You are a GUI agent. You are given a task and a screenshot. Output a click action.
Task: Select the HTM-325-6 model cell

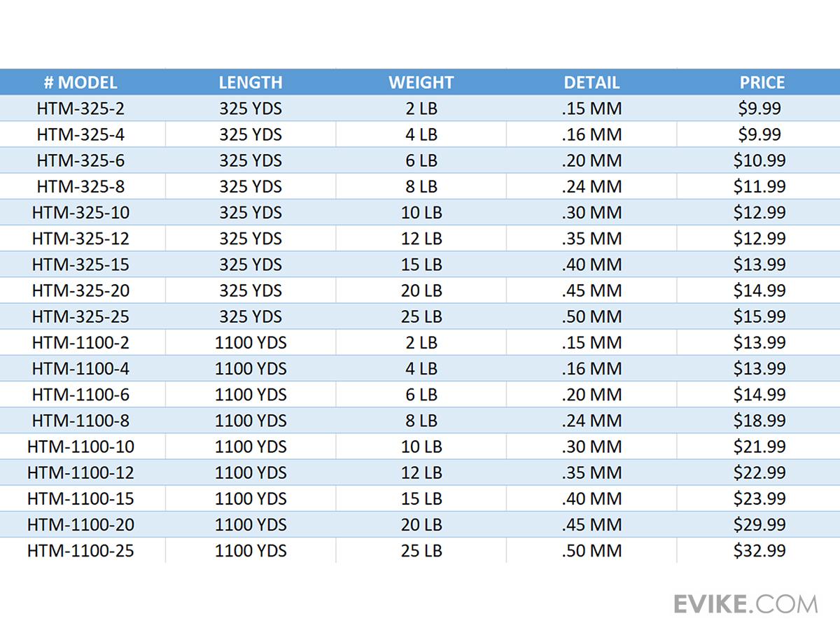point(80,160)
